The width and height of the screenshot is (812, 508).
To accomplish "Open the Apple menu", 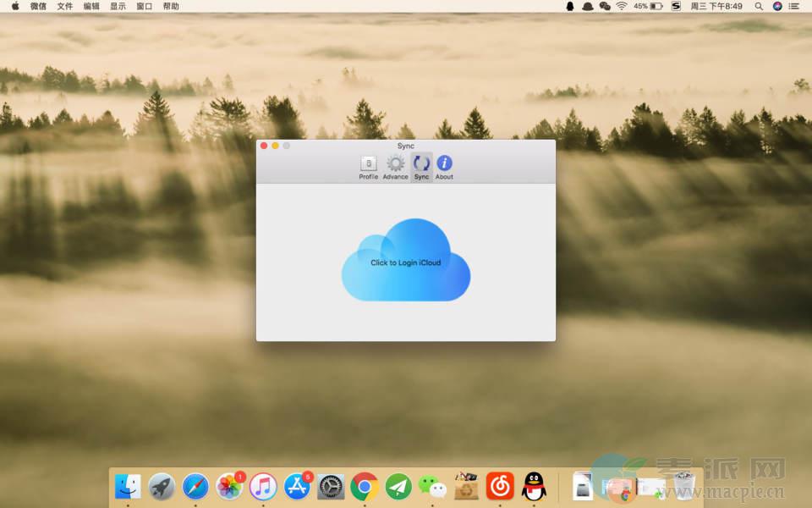I will click(x=14, y=6).
